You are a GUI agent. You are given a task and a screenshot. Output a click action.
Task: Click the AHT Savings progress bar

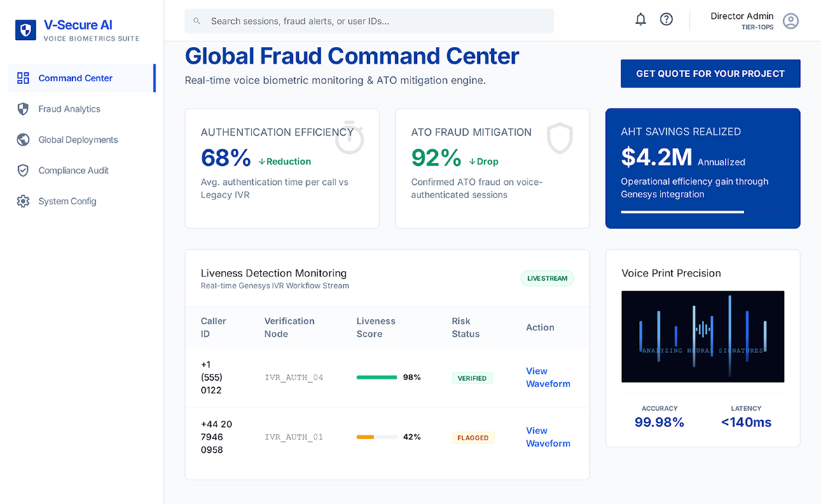pyautogui.click(x=703, y=212)
